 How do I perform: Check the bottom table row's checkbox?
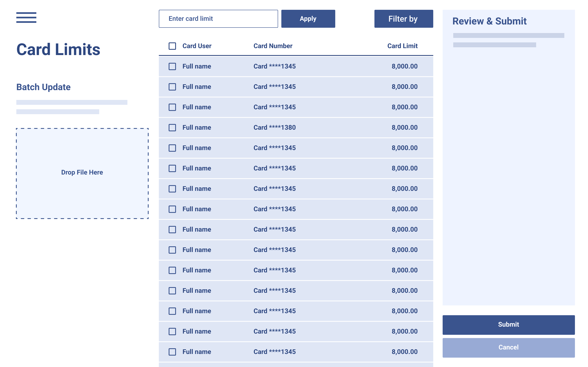(x=172, y=352)
